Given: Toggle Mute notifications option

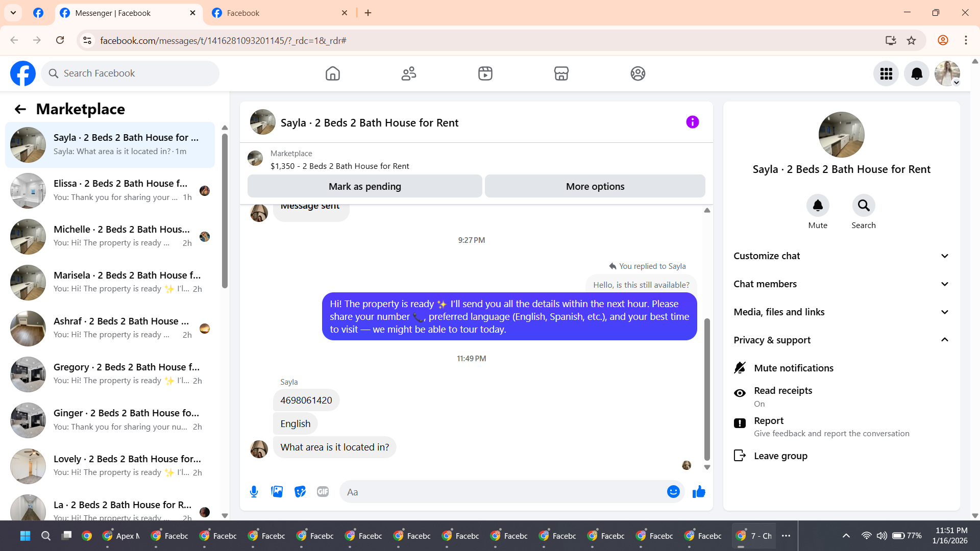Looking at the screenshot, I should 793,368.
